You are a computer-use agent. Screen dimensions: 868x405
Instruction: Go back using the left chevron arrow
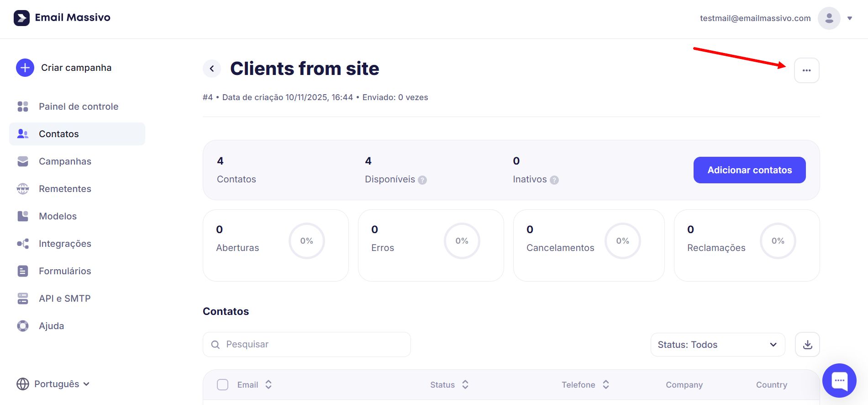pyautogui.click(x=212, y=69)
